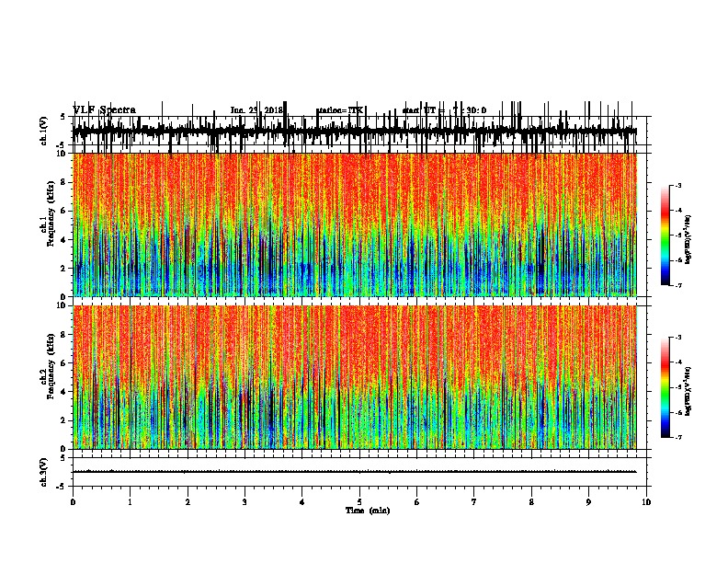Click the -7 tick on ch.1 colorbar
Viewport: 728px width, 563px height.
677,285
